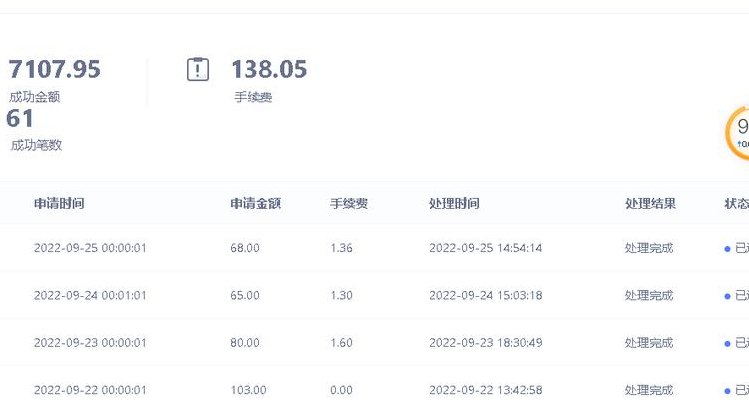Click the blue status dot for 09-25 row

(728, 249)
